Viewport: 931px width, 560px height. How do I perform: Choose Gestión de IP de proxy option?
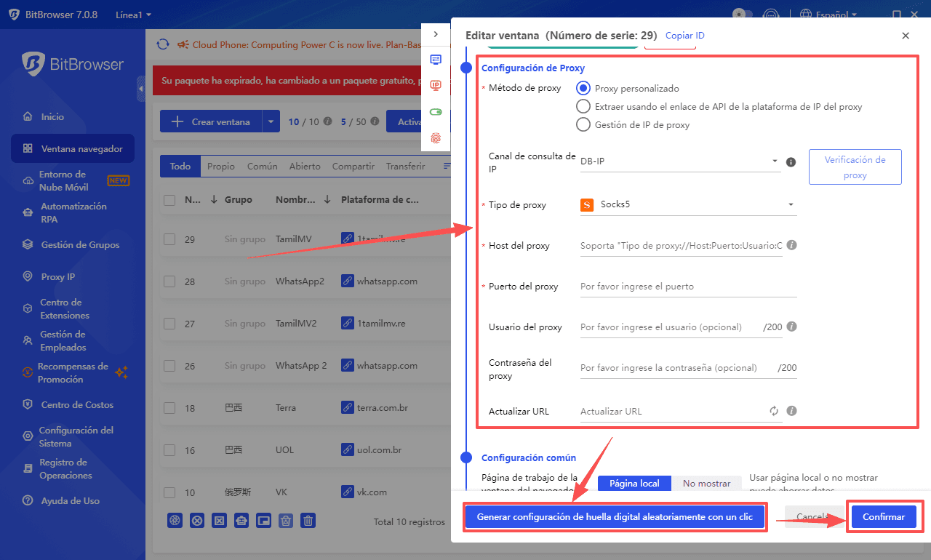pos(583,124)
